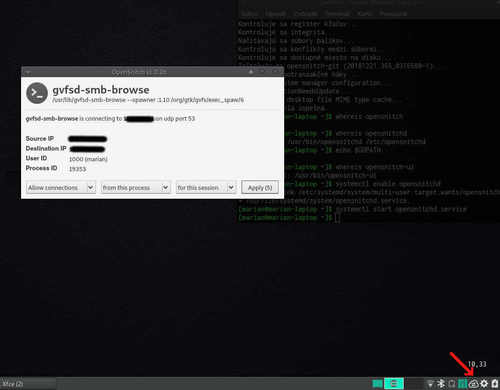This screenshot has width=500, height=390.
Task: Click the rightmost battery tray icon
Action: coord(495,384)
